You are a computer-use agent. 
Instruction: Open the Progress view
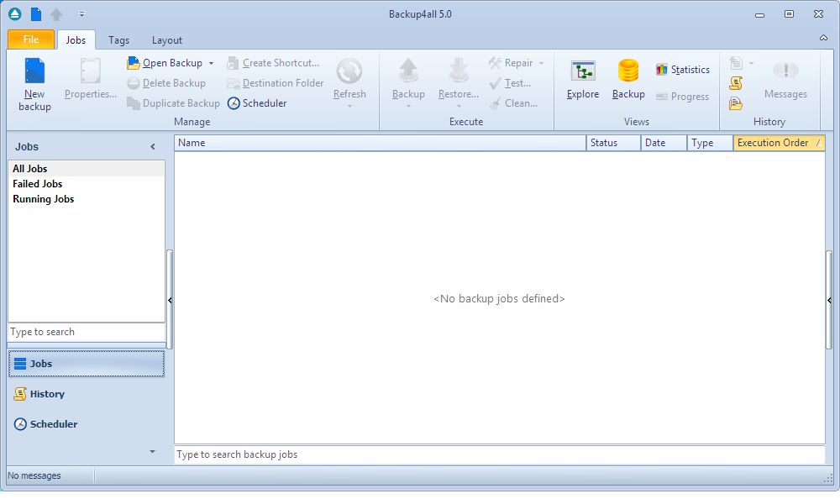click(x=682, y=97)
